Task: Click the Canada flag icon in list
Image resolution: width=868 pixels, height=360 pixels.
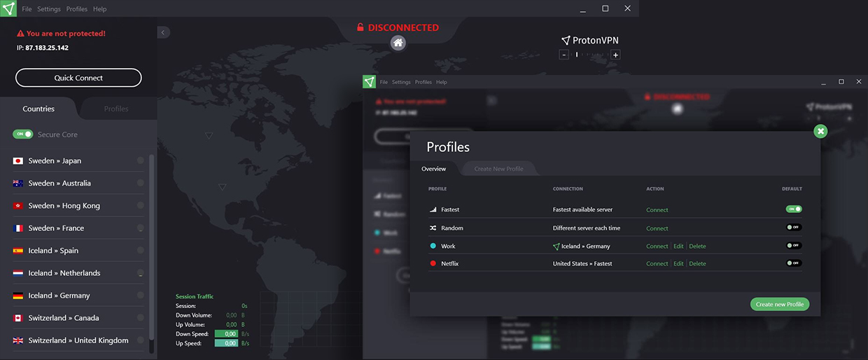Action: pos(18,318)
